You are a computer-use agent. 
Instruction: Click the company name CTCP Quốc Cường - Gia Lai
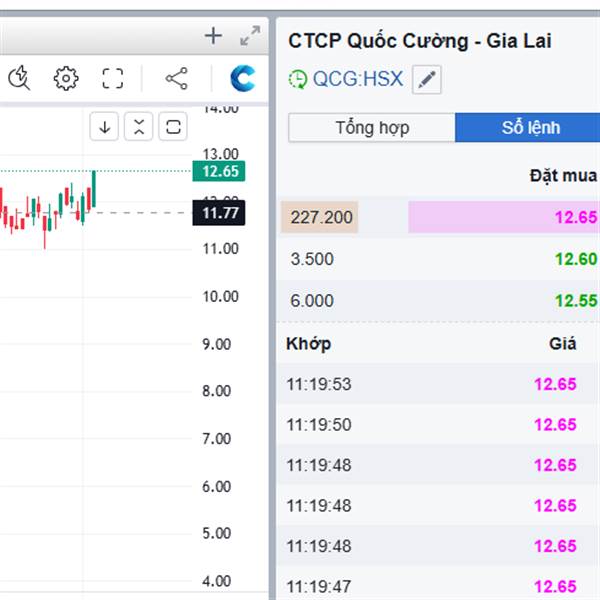420,41
